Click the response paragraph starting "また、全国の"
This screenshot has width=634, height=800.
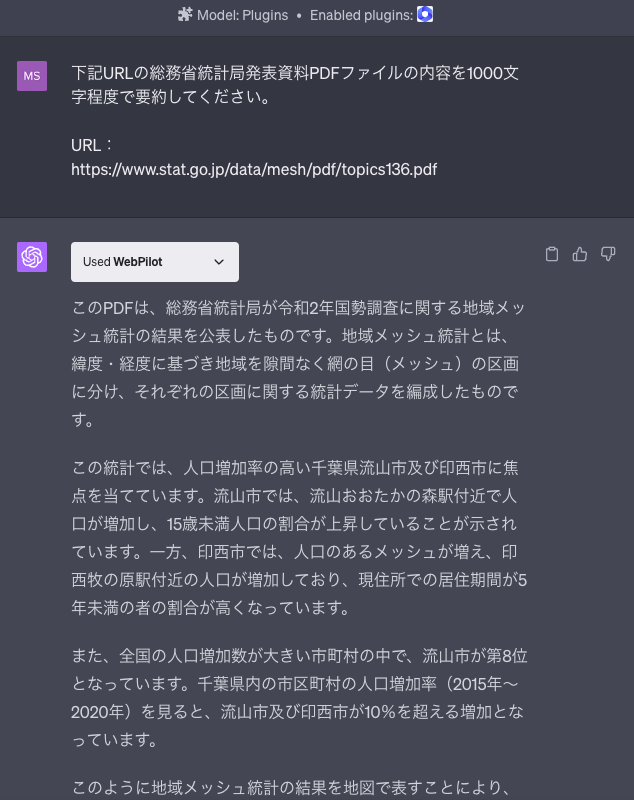click(x=298, y=698)
